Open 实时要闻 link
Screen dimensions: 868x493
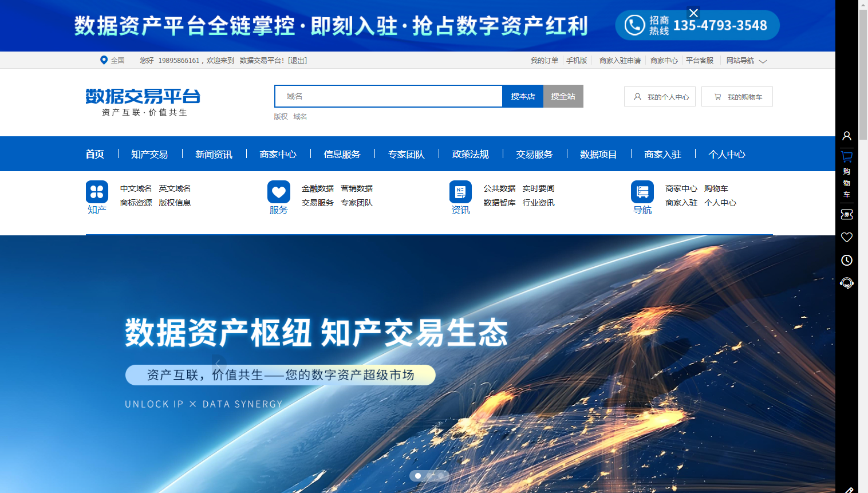click(x=538, y=188)
